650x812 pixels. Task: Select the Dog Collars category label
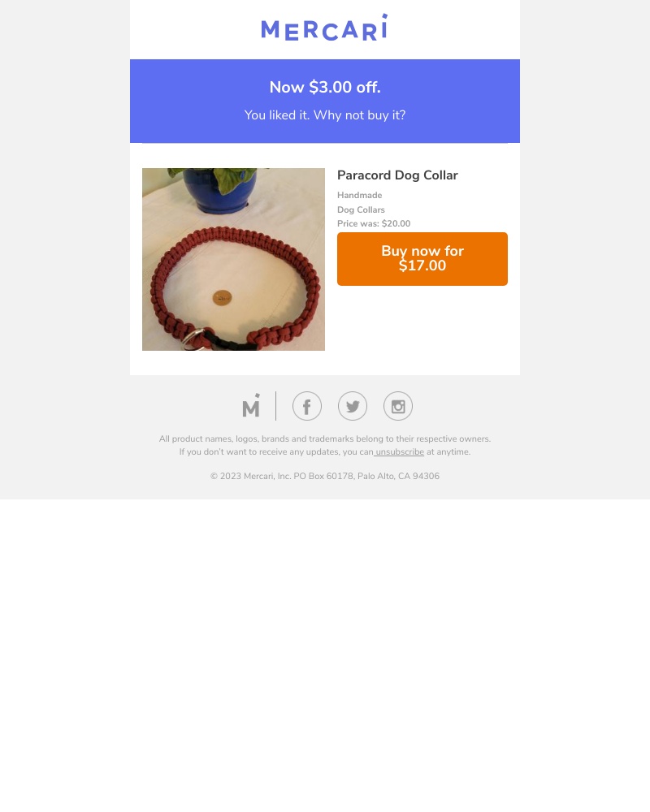tap(361, 209)
